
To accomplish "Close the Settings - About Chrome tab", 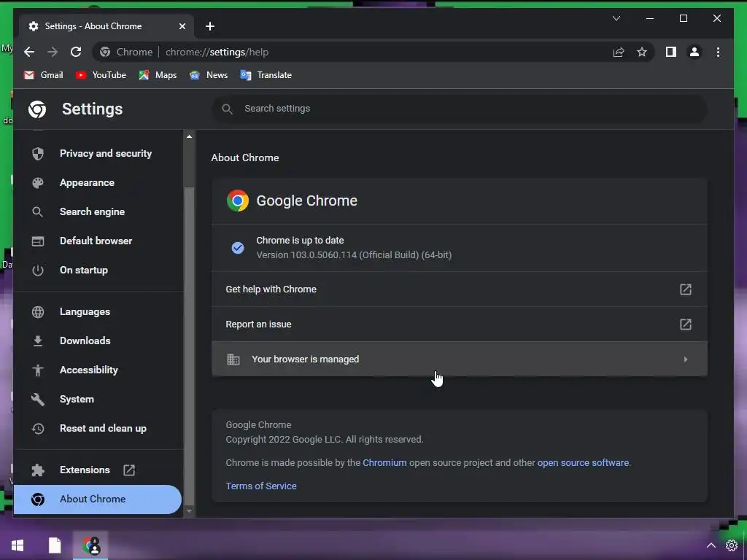I will click(x=182, y=26).
